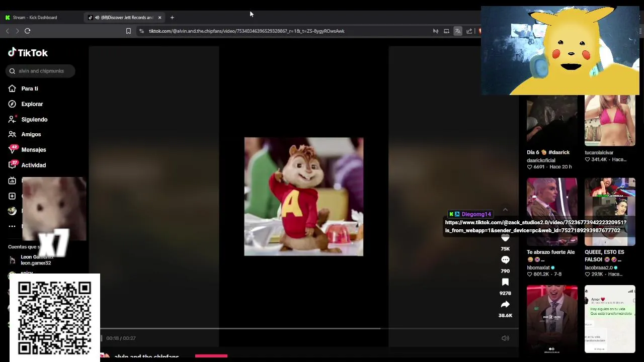
Task: Open daarickoficial profile link
Action: [x=541, y=160]
